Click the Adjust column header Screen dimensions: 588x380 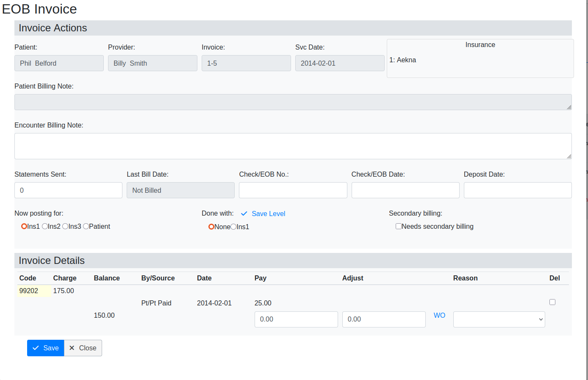click(353, 278)
